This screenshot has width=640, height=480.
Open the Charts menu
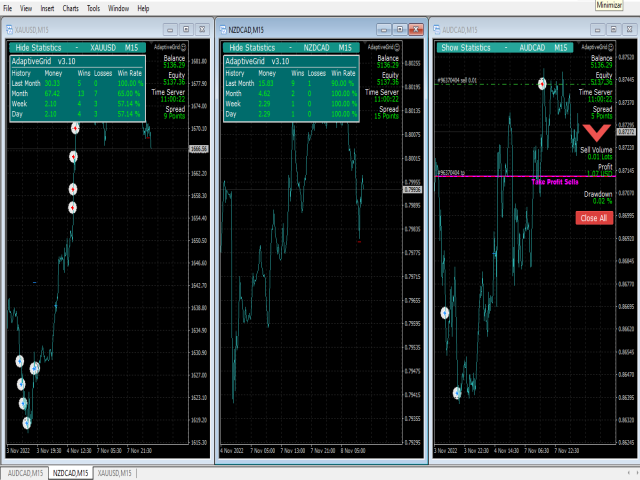coord(71,8)
